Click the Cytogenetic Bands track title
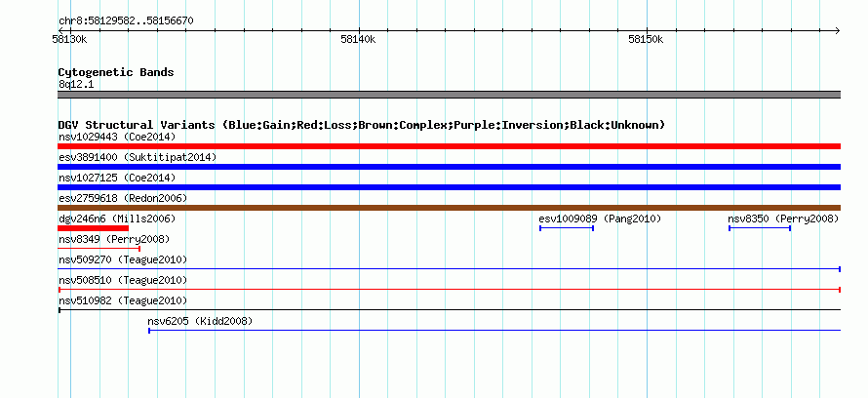This screenshot has width=868, height=398. (116, 72)
